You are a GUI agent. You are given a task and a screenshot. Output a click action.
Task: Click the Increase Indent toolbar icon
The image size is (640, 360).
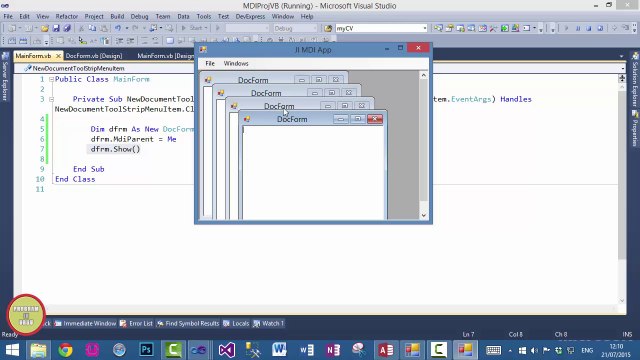coord(131,40)
